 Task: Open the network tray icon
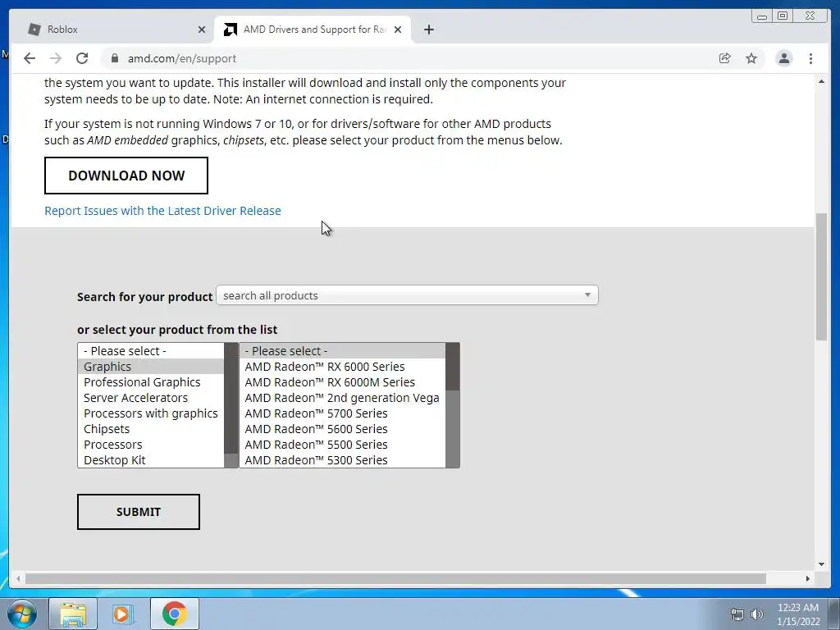737,614
